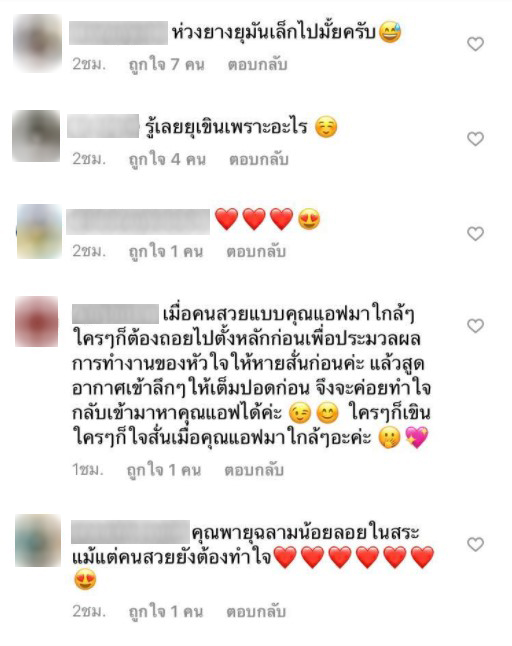The height and width of the screenshot is (646, 512).
Task: Like the three-hearts emoji comment
Action: [x=475, y=234]
